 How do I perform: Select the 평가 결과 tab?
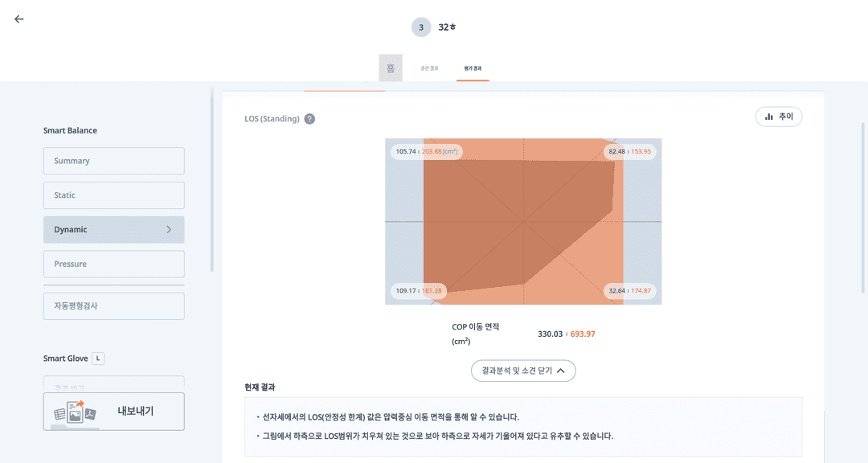473,68
